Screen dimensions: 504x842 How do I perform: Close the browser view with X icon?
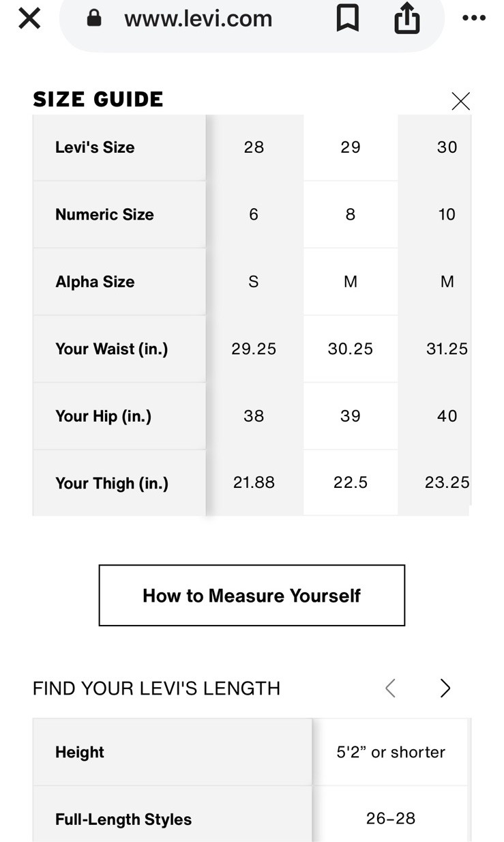pyautogui.click(x=29, y=18)
